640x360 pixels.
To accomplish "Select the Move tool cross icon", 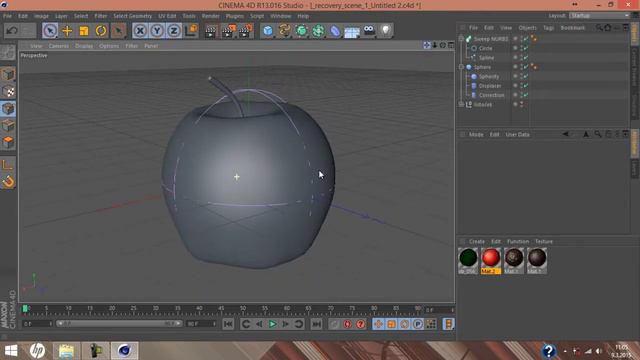I will pos(67,31).
